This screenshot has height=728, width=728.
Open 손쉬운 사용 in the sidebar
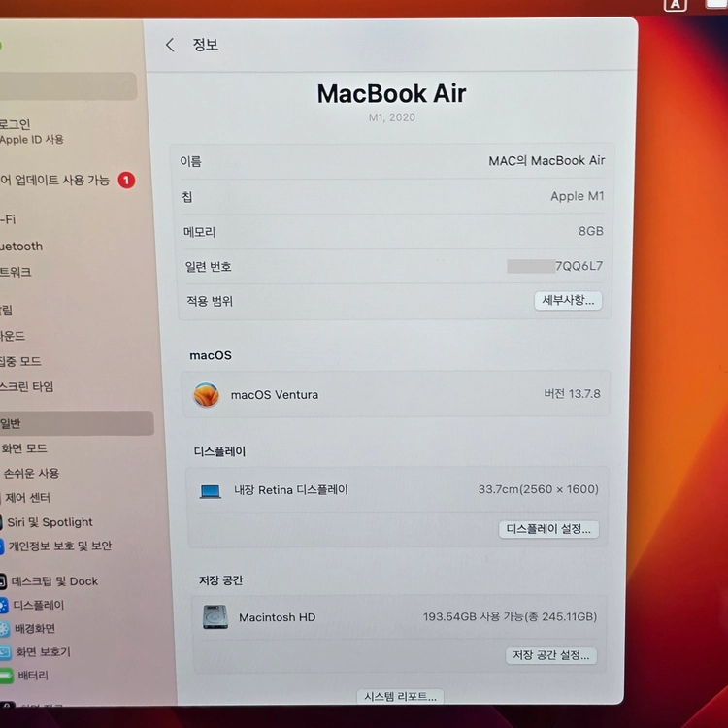pyautogui.click(x=32, y=473)
